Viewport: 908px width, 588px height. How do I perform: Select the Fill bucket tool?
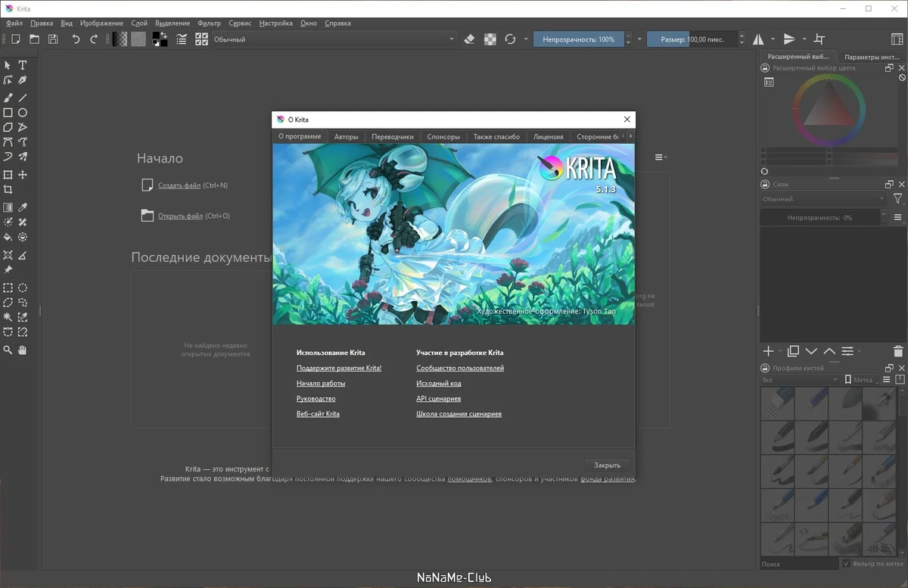(x=8, y=237)
